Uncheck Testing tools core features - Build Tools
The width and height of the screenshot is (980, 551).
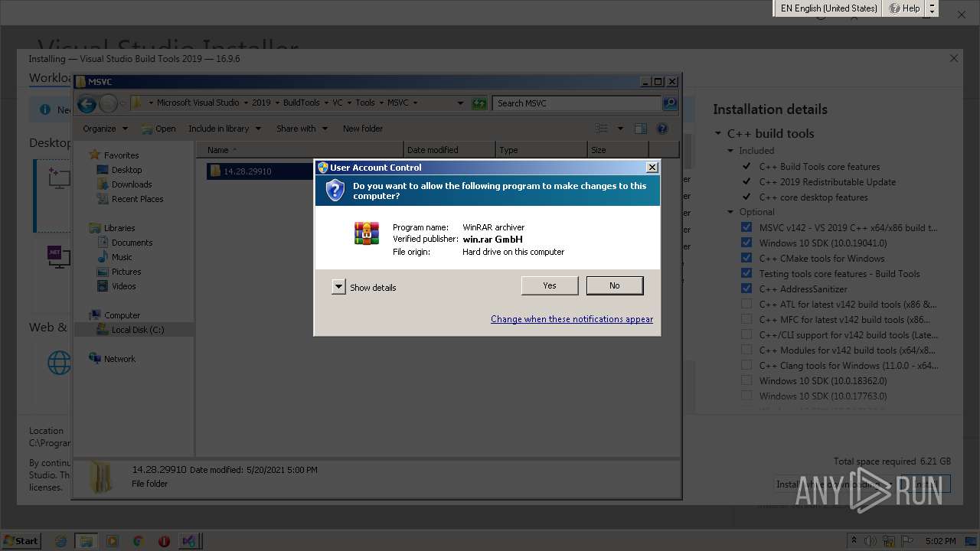(746, 273)
